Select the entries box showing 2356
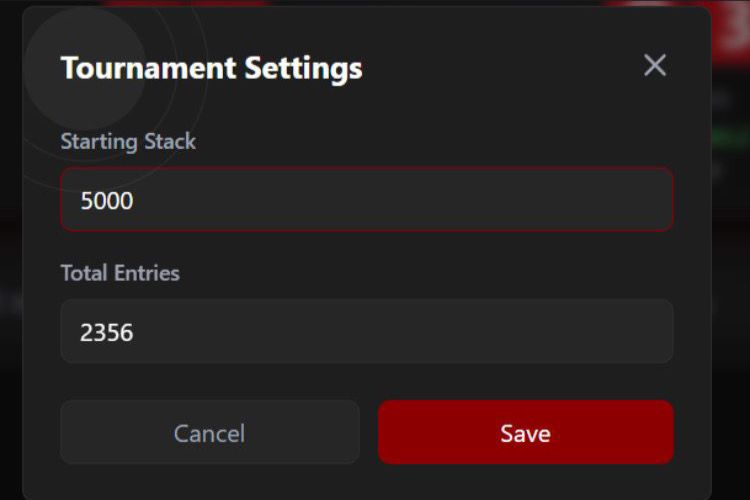Image resolution: width=750 pixels, height=500 pixels. (366, 331)
